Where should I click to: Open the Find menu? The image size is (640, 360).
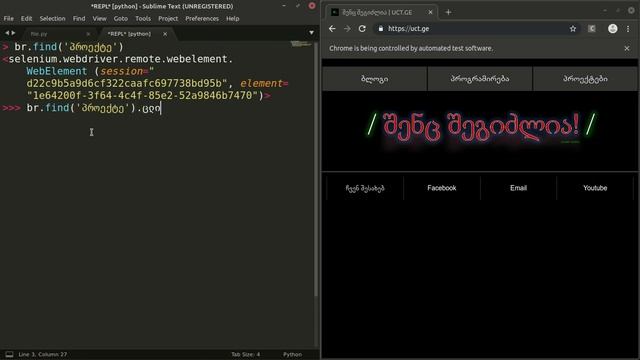79,19
